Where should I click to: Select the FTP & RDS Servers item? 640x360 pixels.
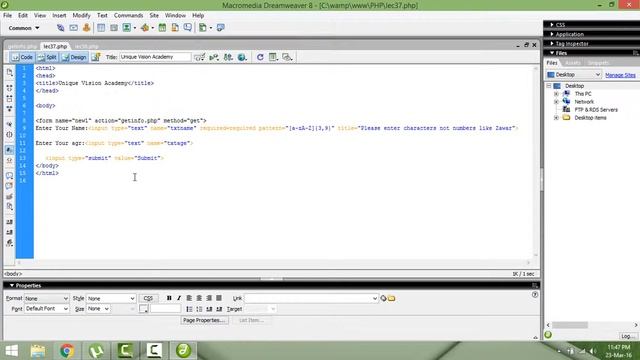pyautogui.click(x=596, y=110)
